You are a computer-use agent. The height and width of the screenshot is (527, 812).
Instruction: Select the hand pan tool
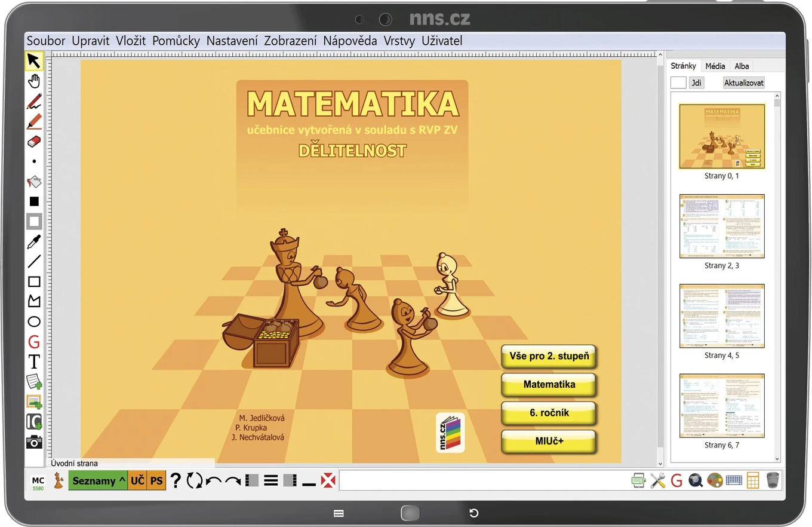tap(34, 81)
